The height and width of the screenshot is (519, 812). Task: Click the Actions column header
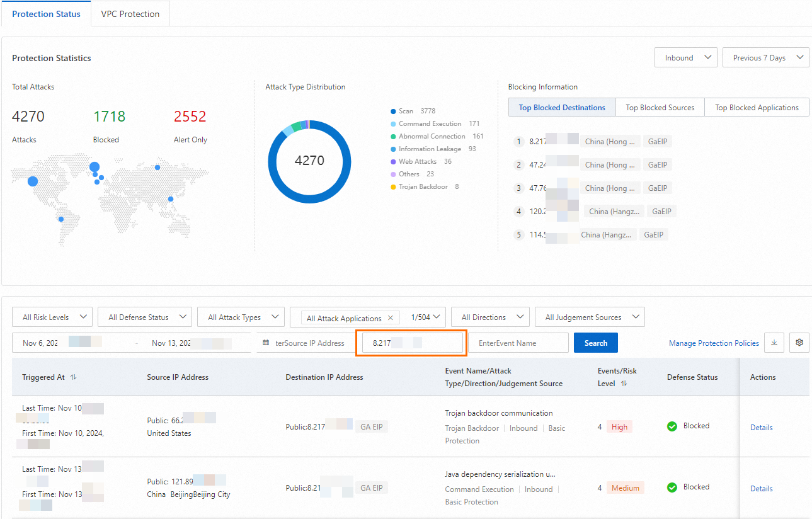[x=763, y=377]
